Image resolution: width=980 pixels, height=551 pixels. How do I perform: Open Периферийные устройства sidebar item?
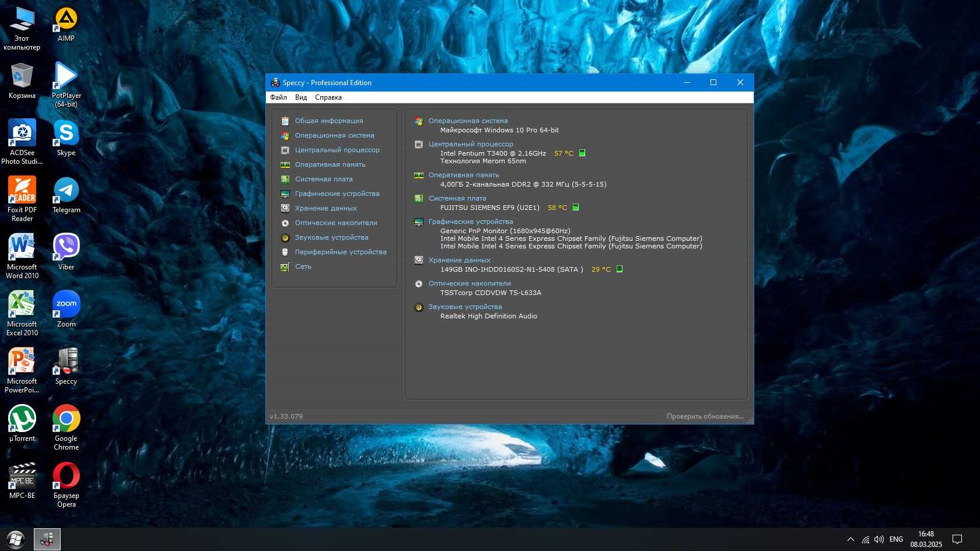(x=341, y=252)
